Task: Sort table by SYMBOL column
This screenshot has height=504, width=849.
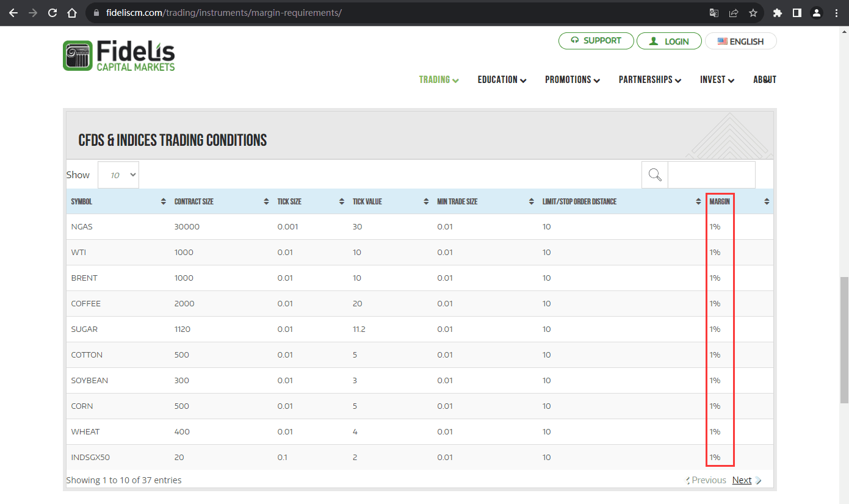Action: pos(118,201)
